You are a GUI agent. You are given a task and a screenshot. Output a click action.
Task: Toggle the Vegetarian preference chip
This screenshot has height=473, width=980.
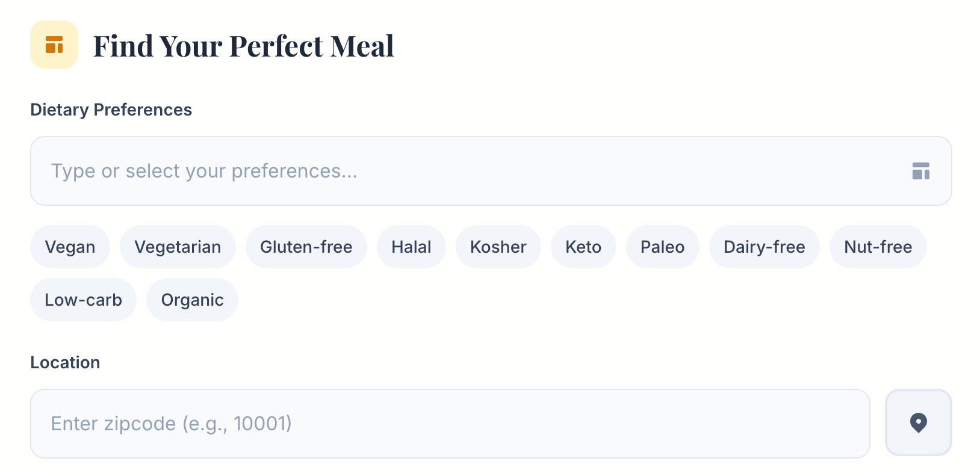point(178,247)
